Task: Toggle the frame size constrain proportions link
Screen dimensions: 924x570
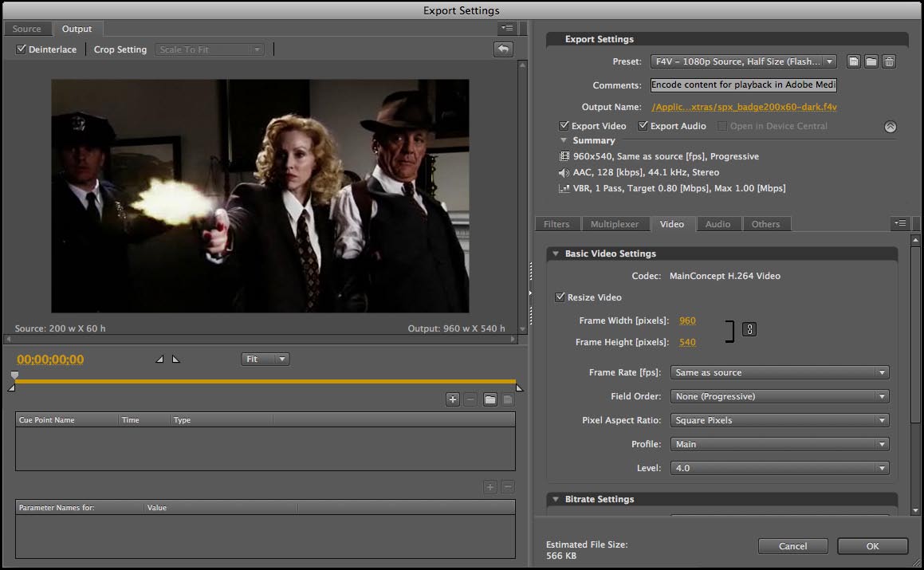Action: coord(749,329)
